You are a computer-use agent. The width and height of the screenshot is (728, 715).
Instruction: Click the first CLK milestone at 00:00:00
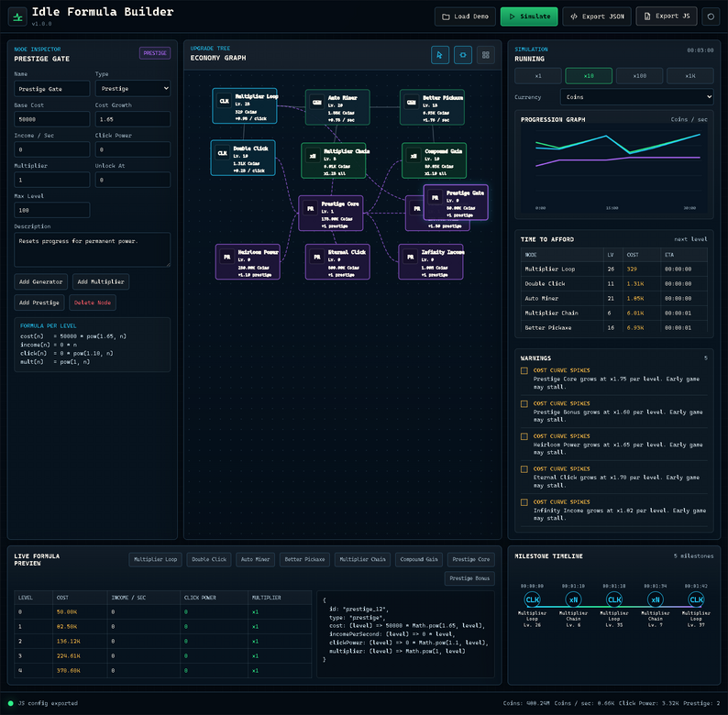(532, 599)
